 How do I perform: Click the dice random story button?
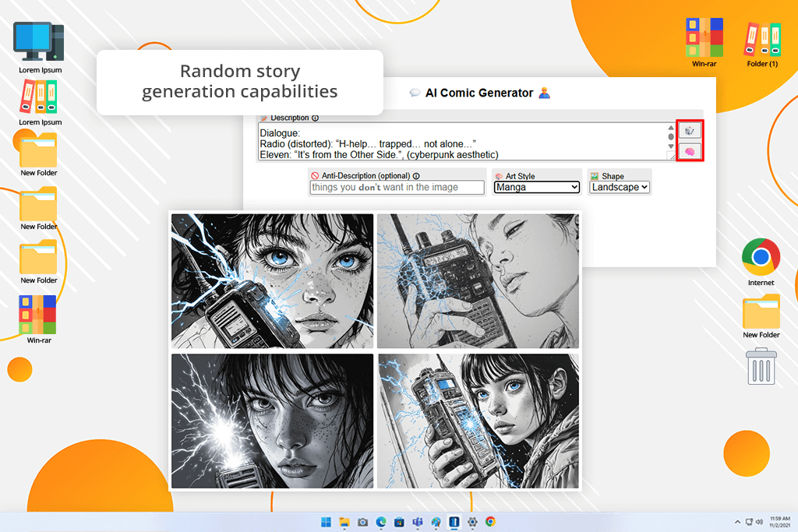pos(690,131)
